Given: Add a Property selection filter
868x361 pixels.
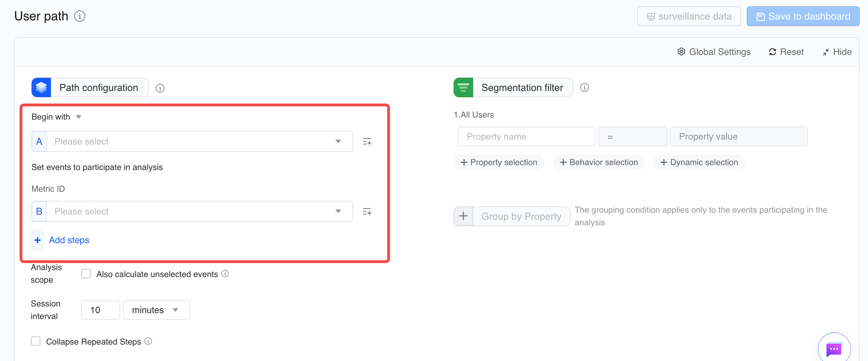Looking at the screenshot, I should tap(499, 162).
